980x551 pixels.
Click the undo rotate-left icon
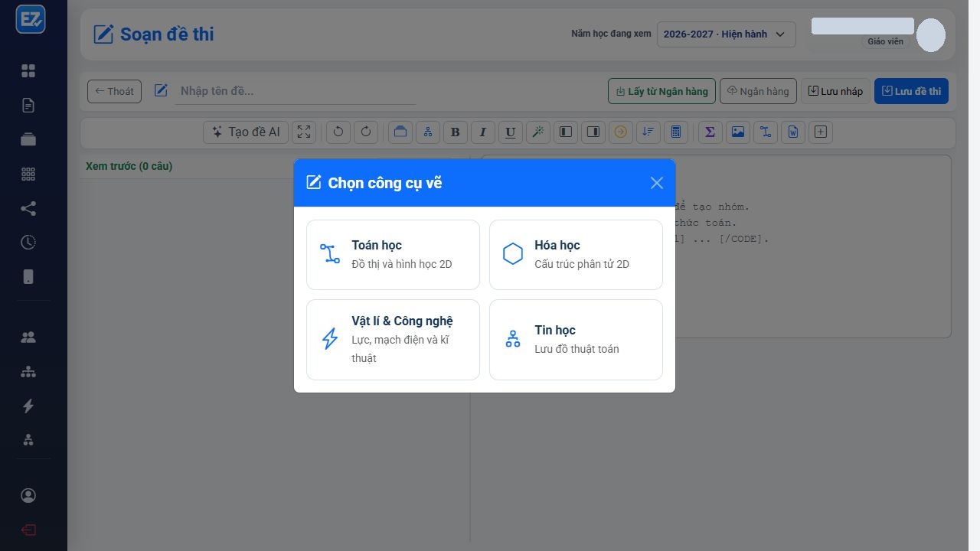coord(338,132)
